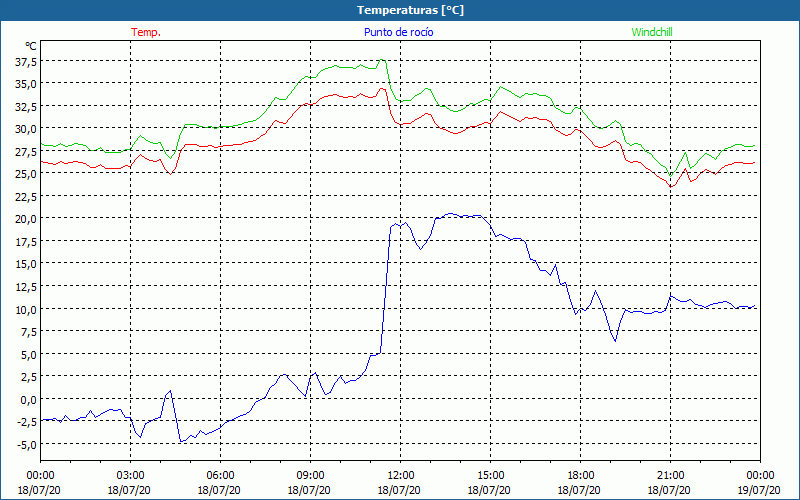Click the 19/07/20 date label

759,490
